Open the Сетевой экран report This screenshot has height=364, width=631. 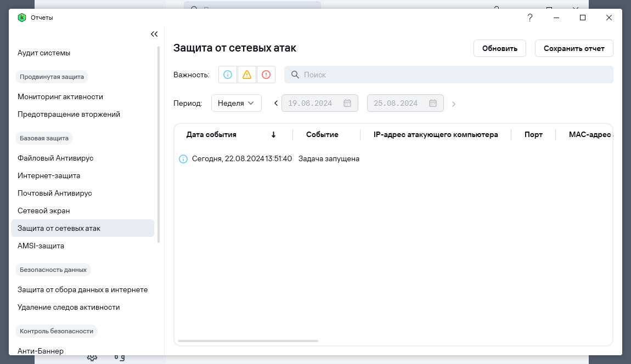pyautogui.click(x=44, y=211)
